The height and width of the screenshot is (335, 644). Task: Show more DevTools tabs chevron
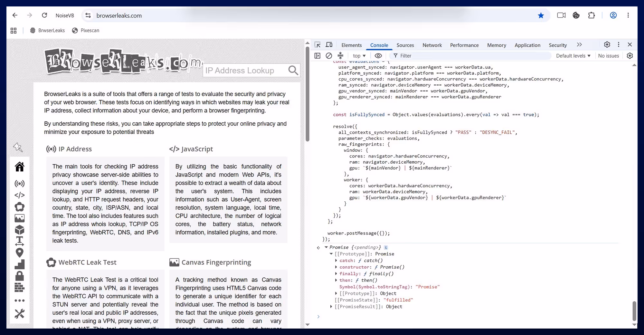pos(579,45)
